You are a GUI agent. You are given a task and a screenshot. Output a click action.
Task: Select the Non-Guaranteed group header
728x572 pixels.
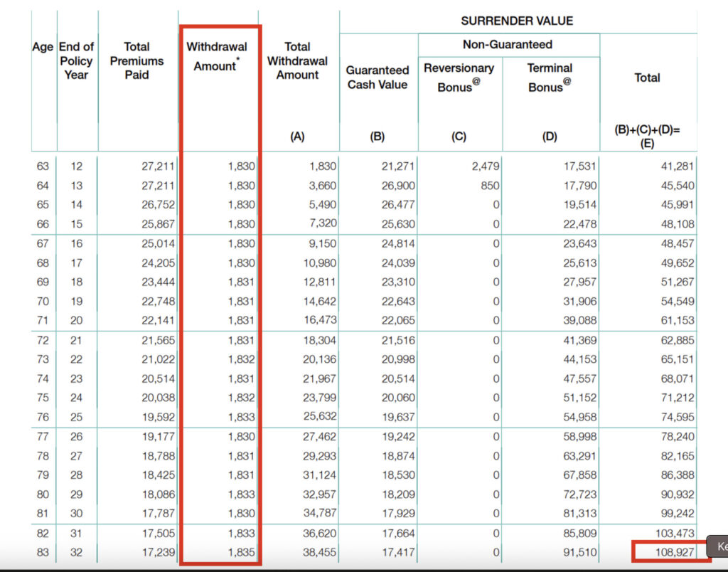pos(508,44)
